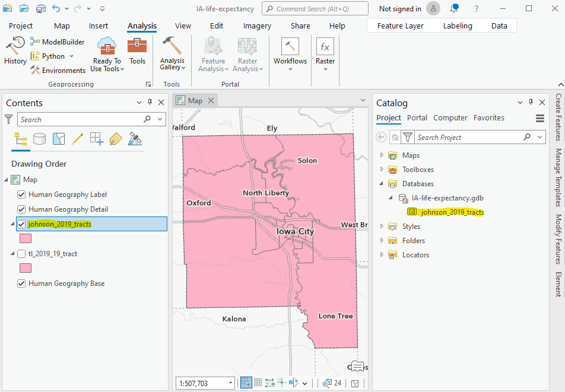Uncheck Human Geography Base layer
565x392 pixels.
tap(21, 283)
